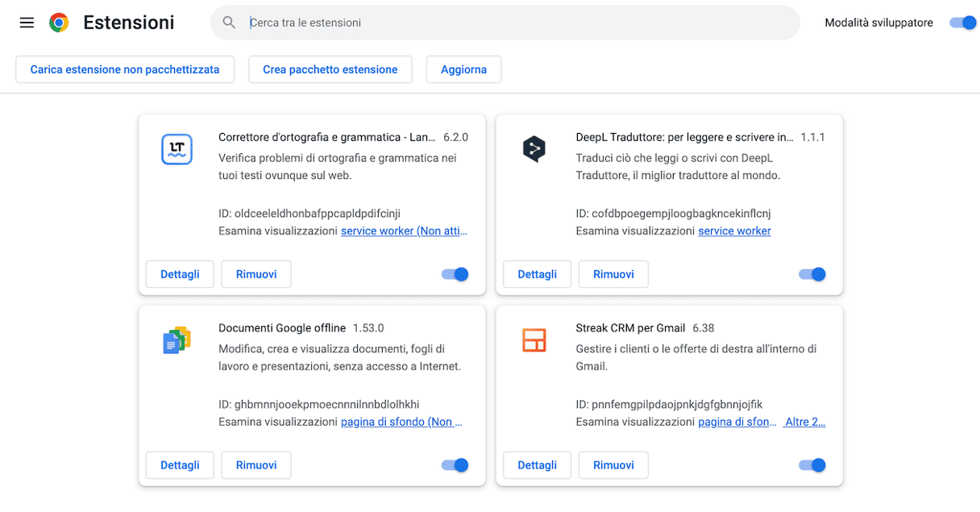
Task: Open the hamburger main menu
Action: pyautogui.click(x=27, y=23)
